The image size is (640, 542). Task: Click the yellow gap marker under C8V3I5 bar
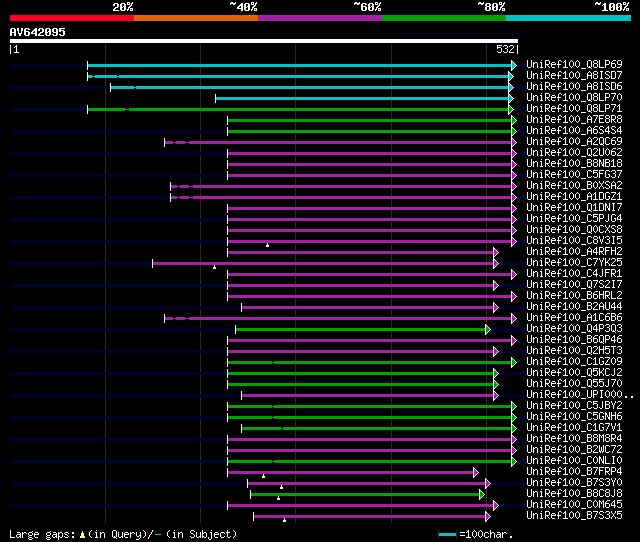tap(267, 245)
